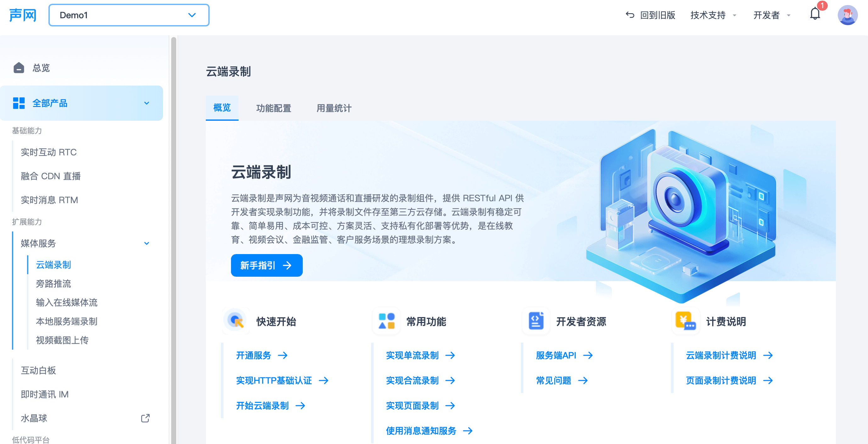Viewport: 868px width, 444px height.
Task: Click the 总览 home icon
Action: 19,68
